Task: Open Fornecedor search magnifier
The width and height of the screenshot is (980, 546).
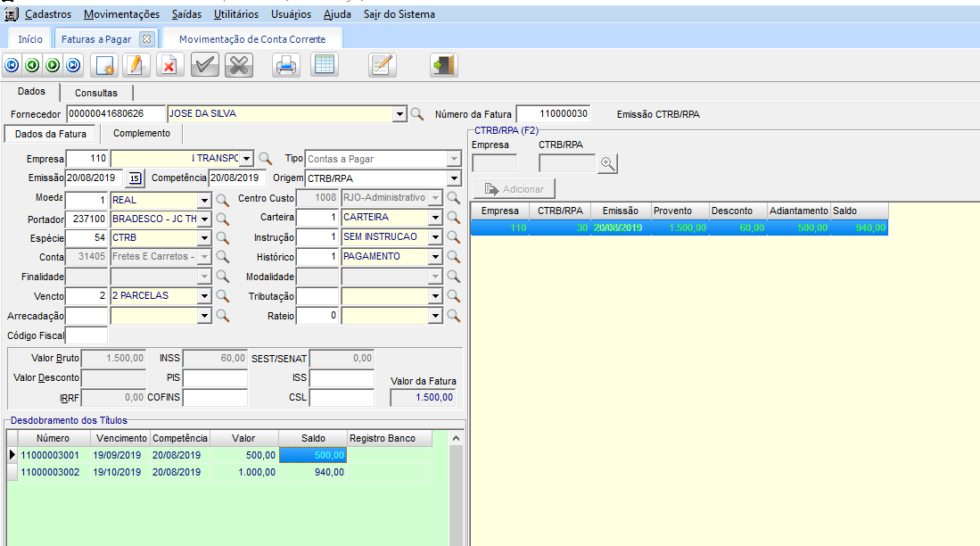Action: [416, 114]
